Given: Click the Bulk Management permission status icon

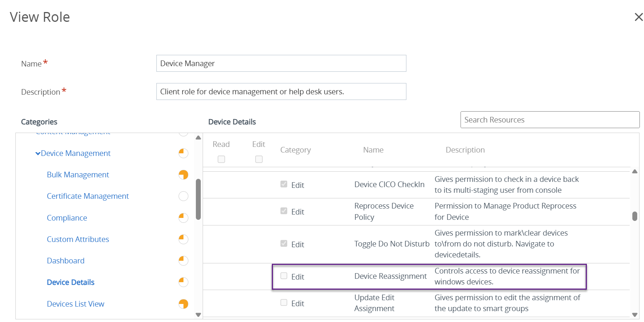Looking at the screenshot, I should pyautogui.click(x=183, y=175).
